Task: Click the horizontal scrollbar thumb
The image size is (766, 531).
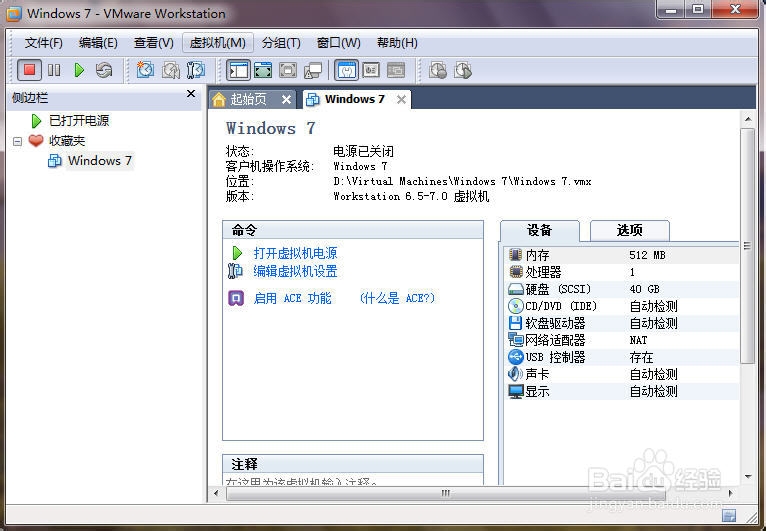Action: click(x=445, y=493)
